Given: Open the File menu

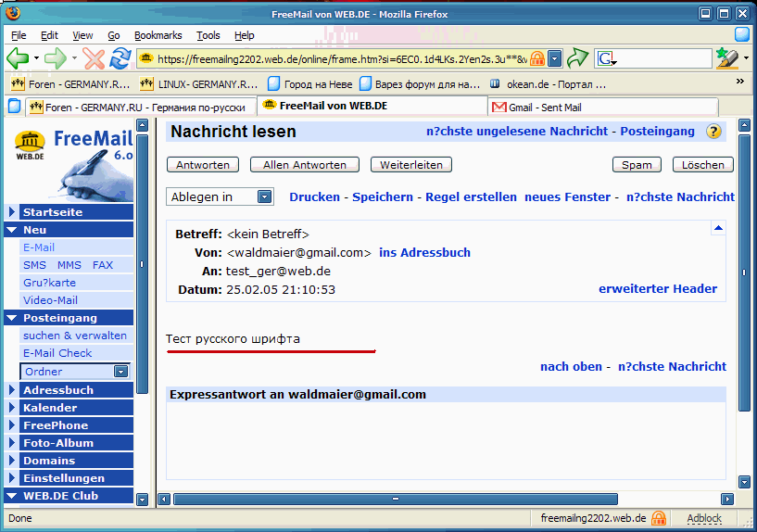Looking at the screenshot, I should click(19, 35).
